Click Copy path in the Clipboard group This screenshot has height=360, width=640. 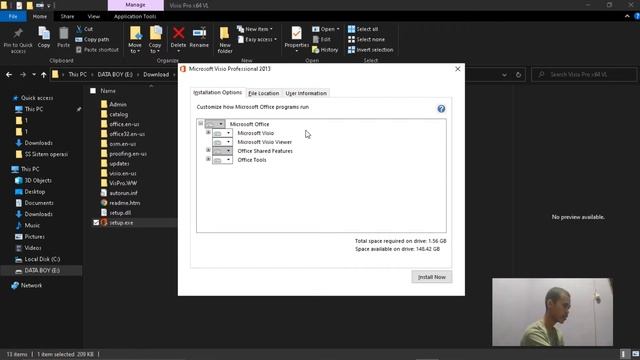(x=92, y=40)
